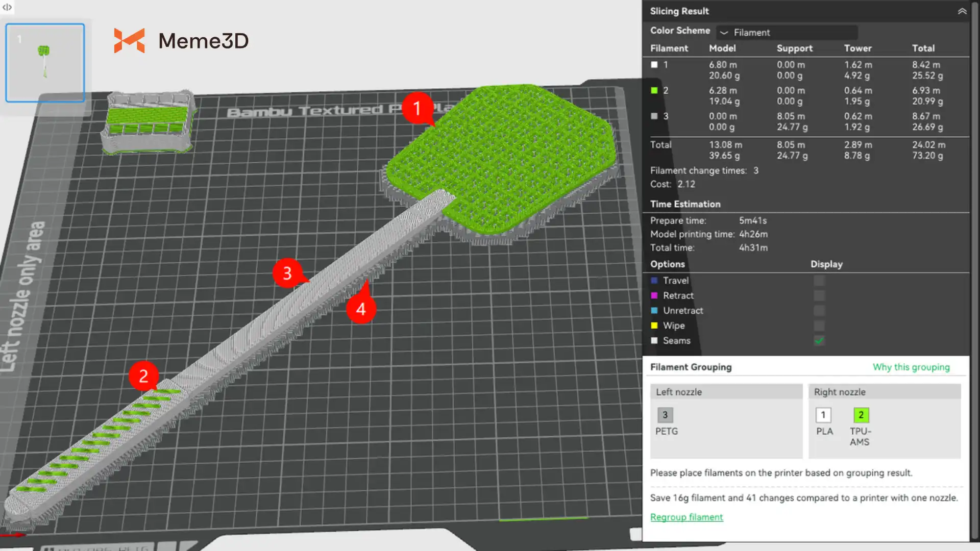Click the white filament 1 color swatch
The width and height of the screenshot is (980, 551).
click(x=654, y=65)
